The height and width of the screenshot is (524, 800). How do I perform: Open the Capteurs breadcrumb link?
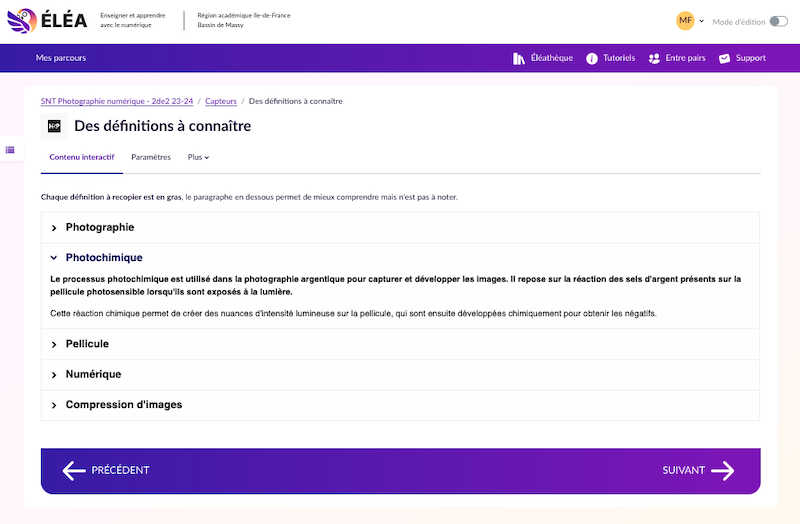[x=221, y=101]
